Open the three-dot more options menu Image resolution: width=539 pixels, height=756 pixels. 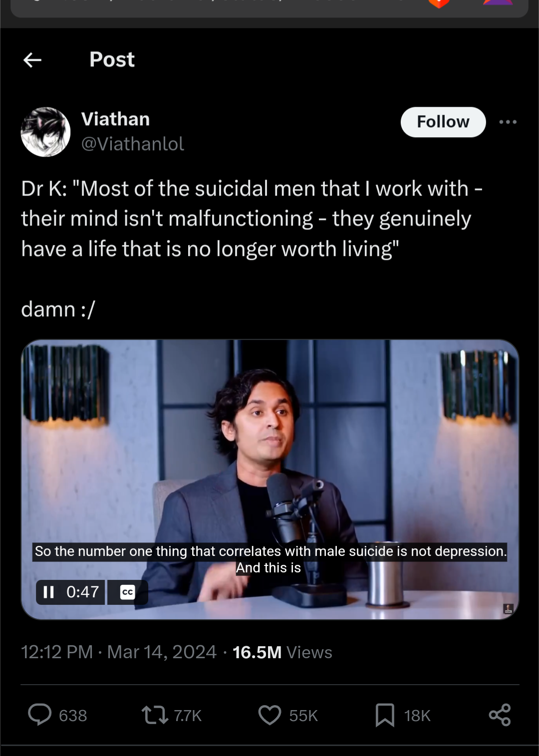pos(508,122)
